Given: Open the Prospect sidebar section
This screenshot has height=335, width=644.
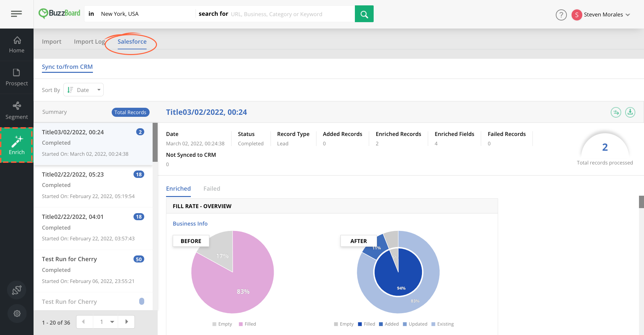Looking at the screenshot, I should [x=17, y=78].
